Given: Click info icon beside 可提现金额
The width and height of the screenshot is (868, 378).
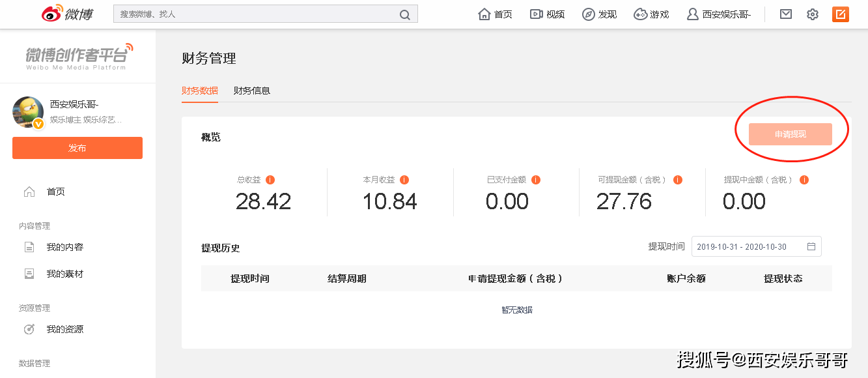Looking at the screenshot, I should pos(677,180).
